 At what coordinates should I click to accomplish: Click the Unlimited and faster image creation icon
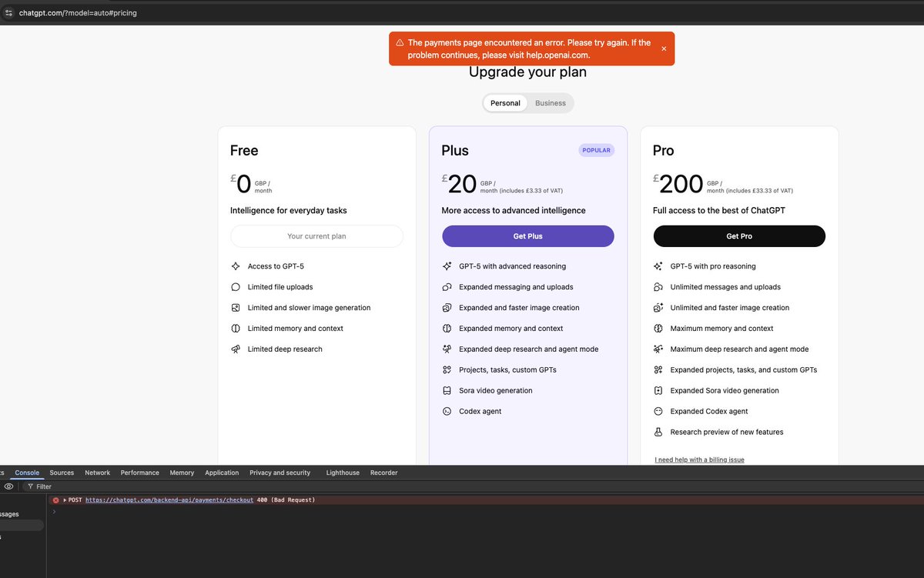tap(658, 308)
